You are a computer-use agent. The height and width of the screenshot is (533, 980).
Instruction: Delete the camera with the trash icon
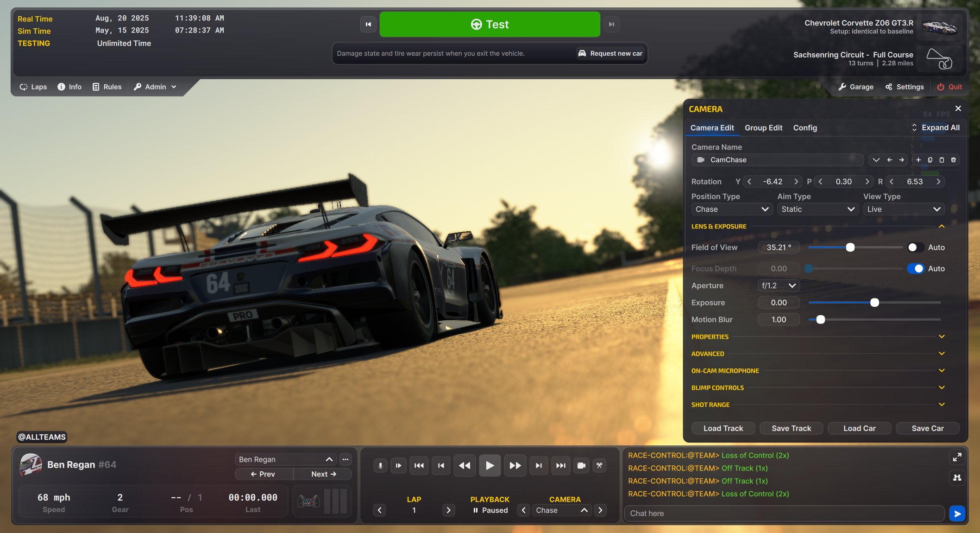[953, 160]
